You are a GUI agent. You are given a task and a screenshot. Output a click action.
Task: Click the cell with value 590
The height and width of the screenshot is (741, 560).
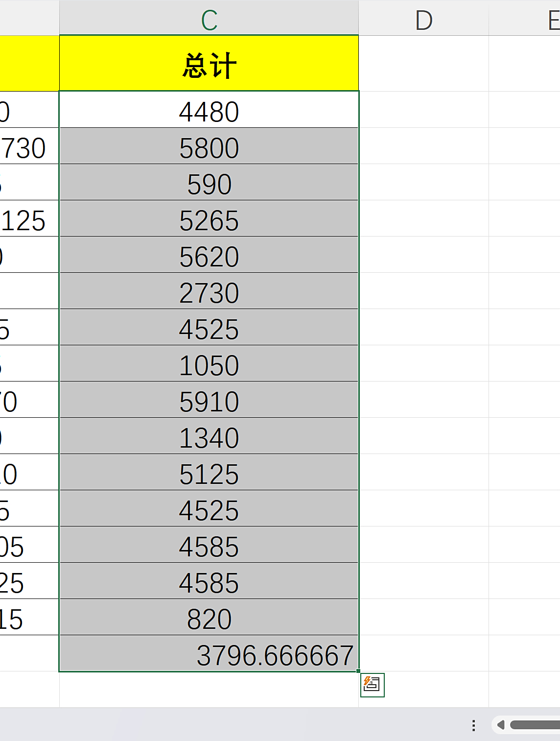209,183
